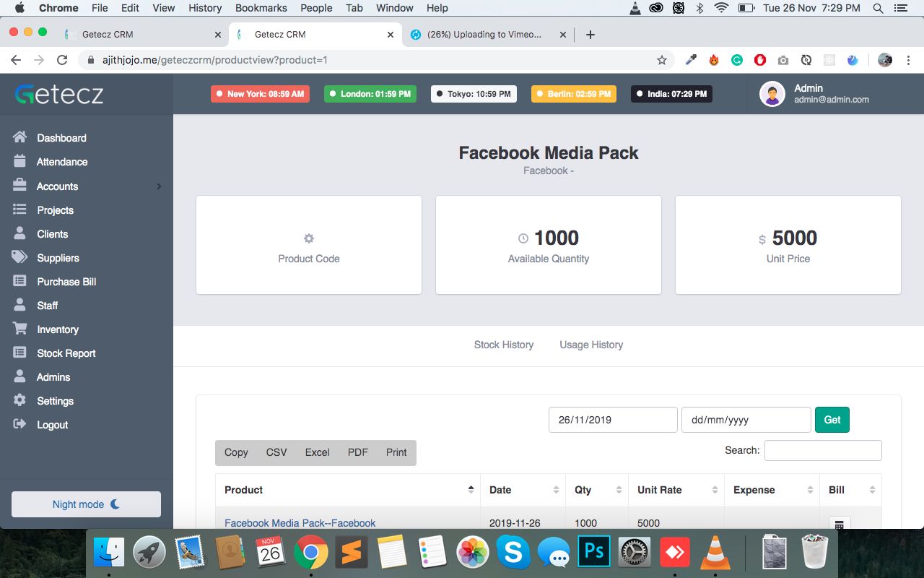Open Inventory via its cart icon

pyautogui.click(x=20, y=329)
